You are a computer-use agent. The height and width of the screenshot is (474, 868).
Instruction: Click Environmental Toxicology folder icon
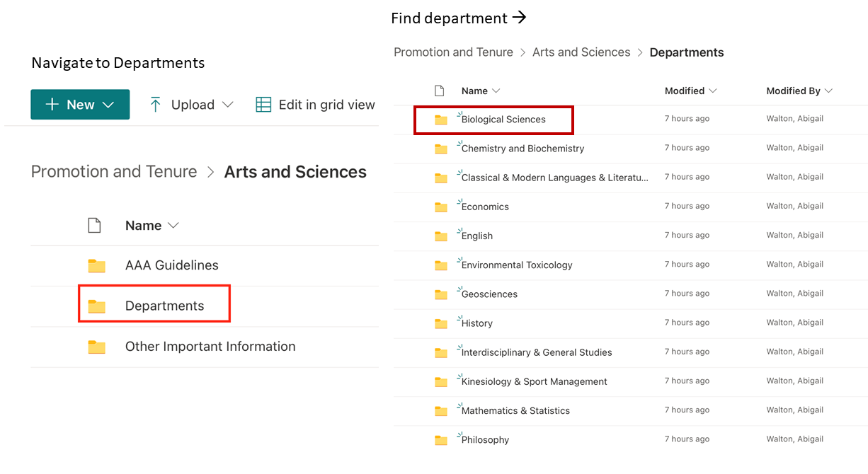(441, 265)
